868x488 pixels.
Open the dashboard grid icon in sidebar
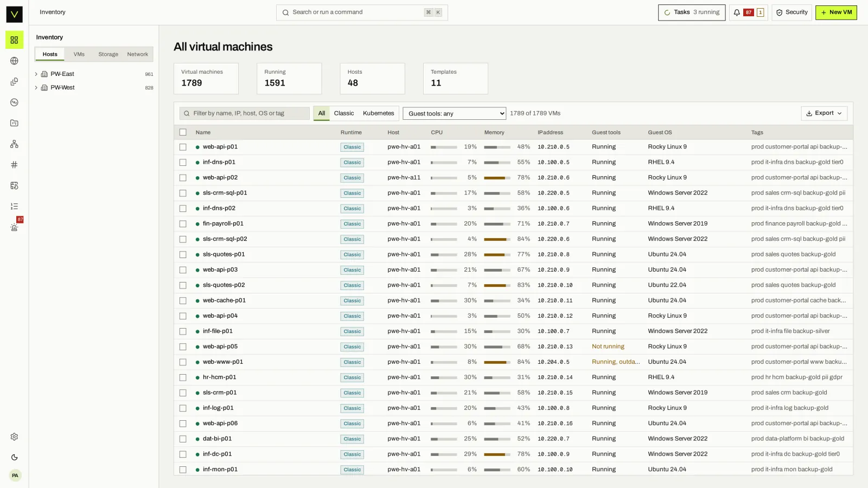[x=14, y=40]
